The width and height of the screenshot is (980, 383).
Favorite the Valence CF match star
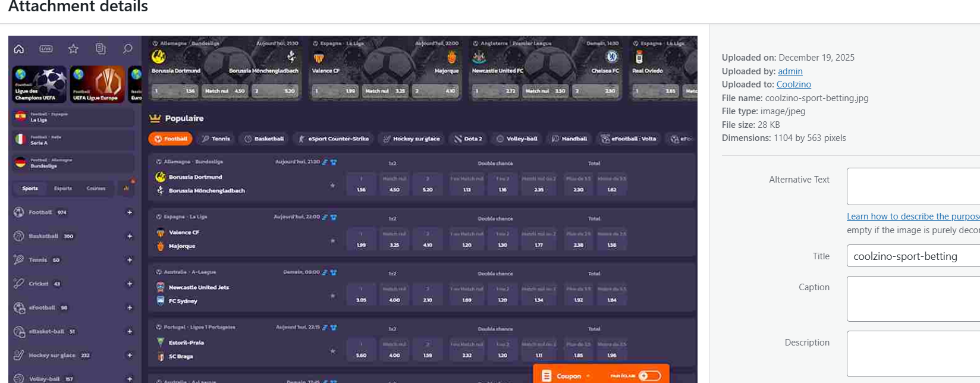pos(332,241)
